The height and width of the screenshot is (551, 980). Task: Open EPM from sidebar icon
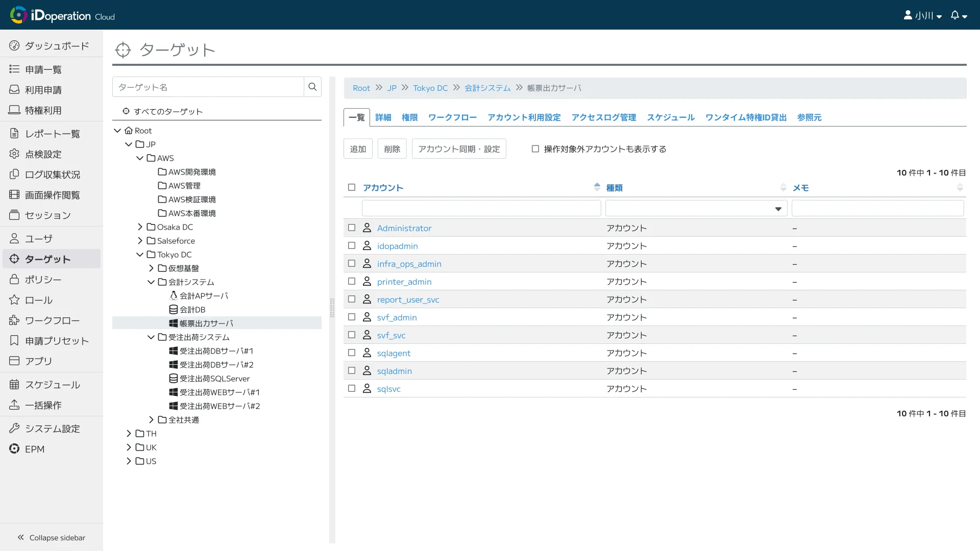click(x=14, y=449)
